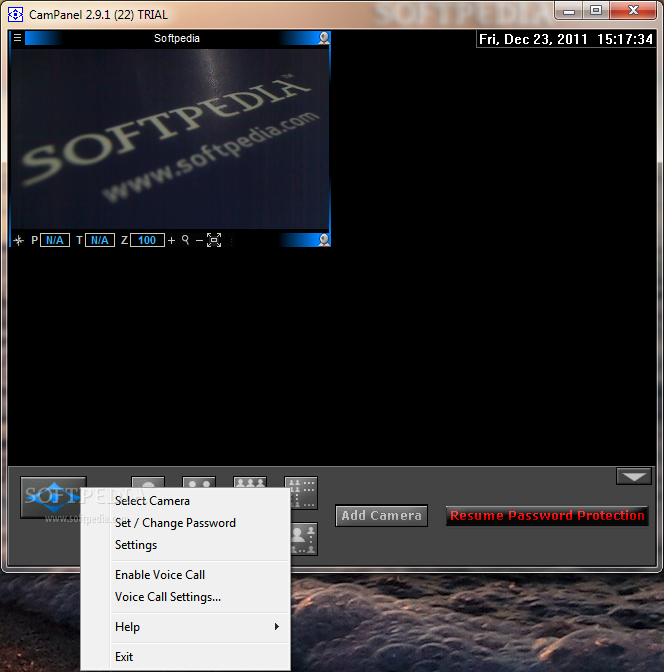The width and height of the screenshot is (664, 672).
Task: Click the Softpedia camera video feed
Action: point(170,139)
